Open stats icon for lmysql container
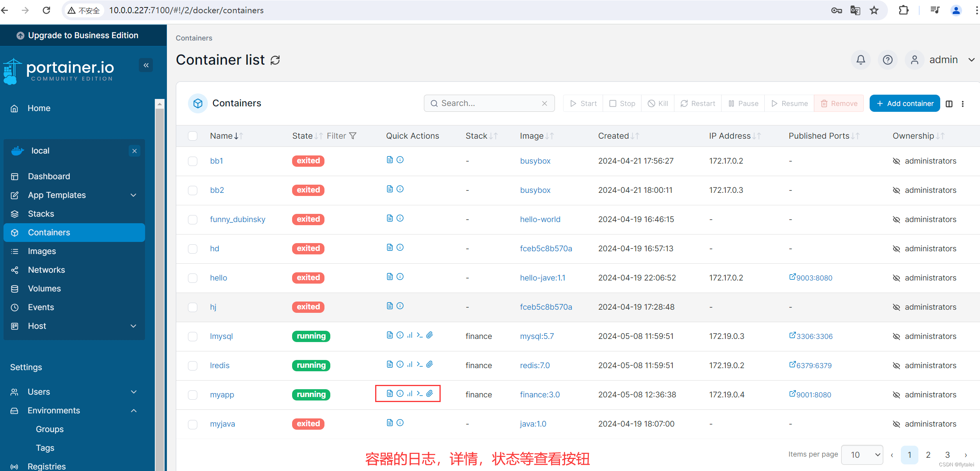Image resolution: width=980 pixels, height=471 pixels. tap(410, 335)
